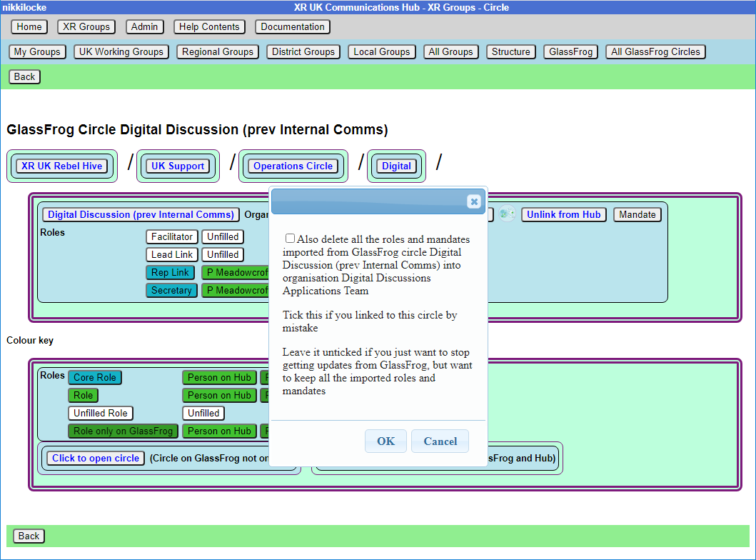Viewport: 756px width, 560px height.
Task: Show All Groups
Action: pos(450,52)
